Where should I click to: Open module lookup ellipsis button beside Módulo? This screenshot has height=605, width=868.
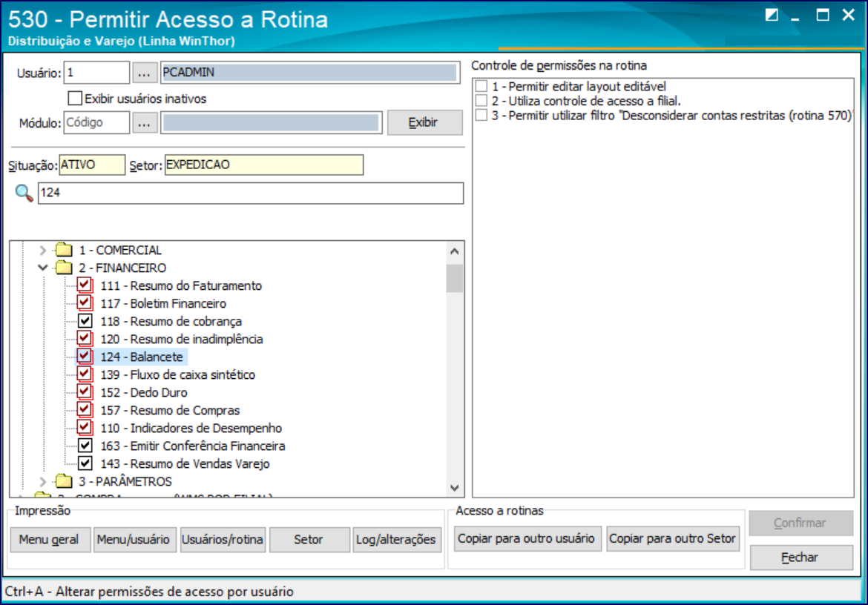(144, 123)
